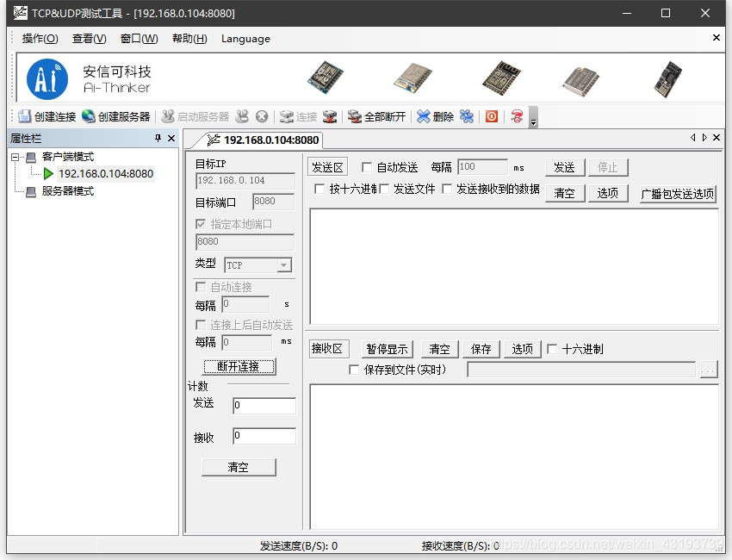Select 192.168.0.104:8080 in the tree
This screenshot has height=560, width=732.
click(x=106, y=174)
